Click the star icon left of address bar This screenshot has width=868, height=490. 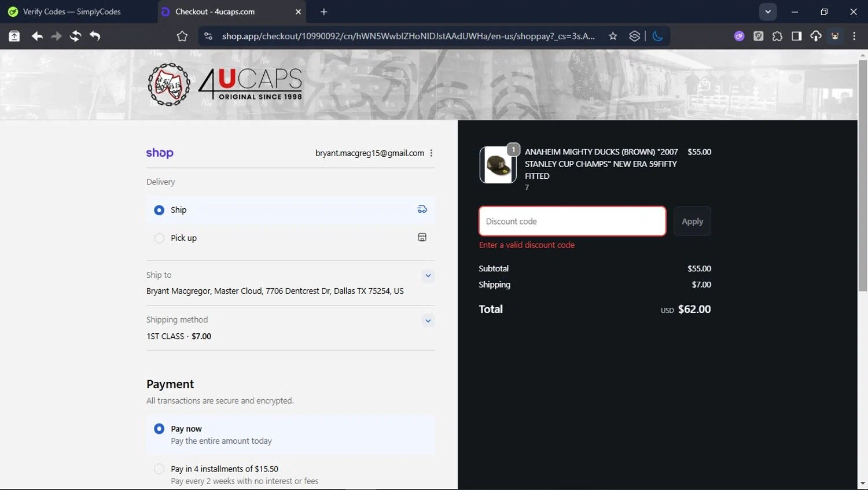pos(182,36)
